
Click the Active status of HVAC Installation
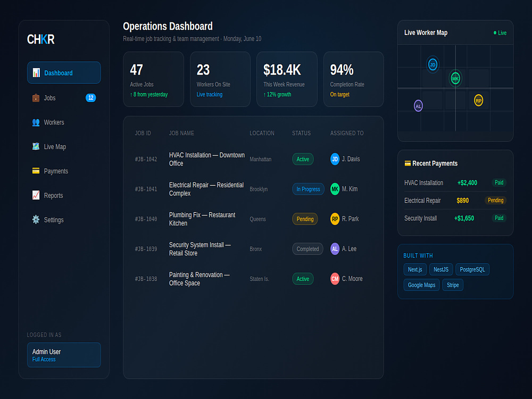[x=303, y=159]
